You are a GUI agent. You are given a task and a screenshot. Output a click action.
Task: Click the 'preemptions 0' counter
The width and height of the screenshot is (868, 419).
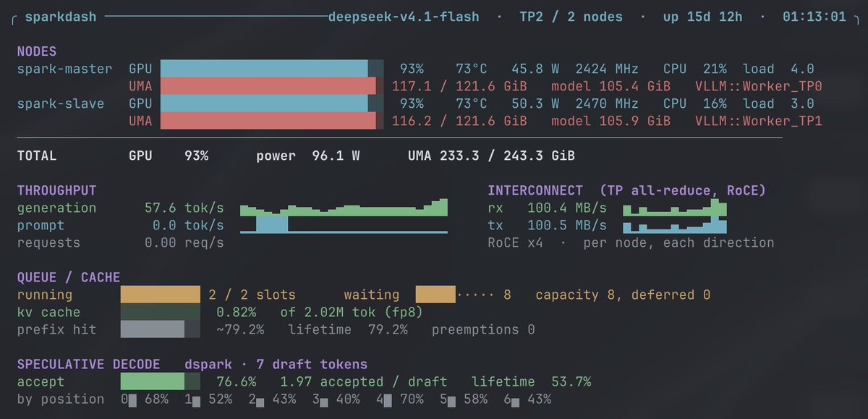pos(483,330)
